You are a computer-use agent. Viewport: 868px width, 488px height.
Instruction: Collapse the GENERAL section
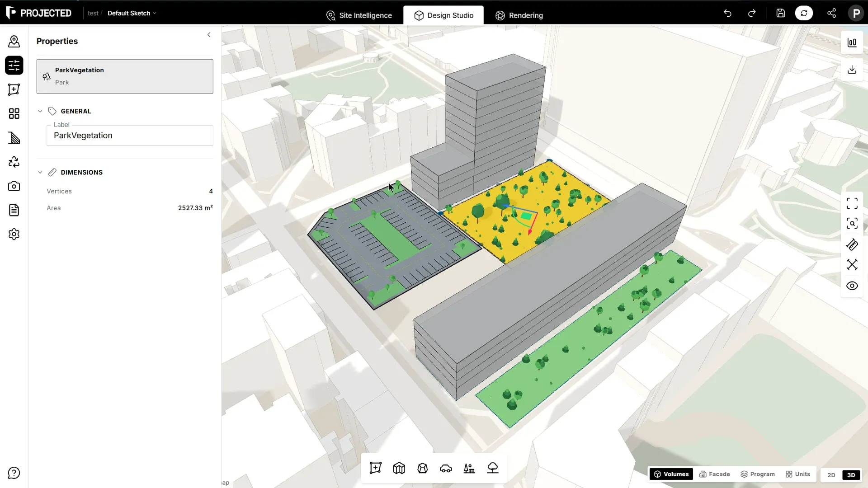pos(40,111)
